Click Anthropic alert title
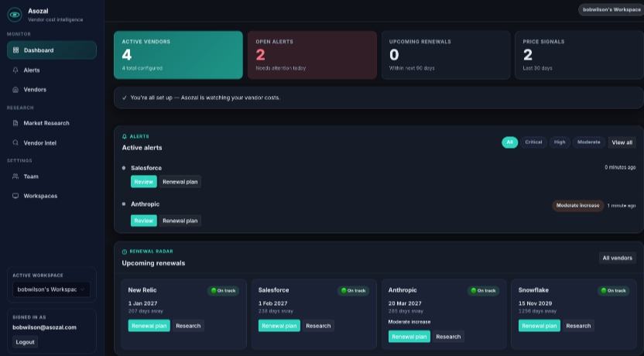644x356 pixels. click(x=145, y=204)
